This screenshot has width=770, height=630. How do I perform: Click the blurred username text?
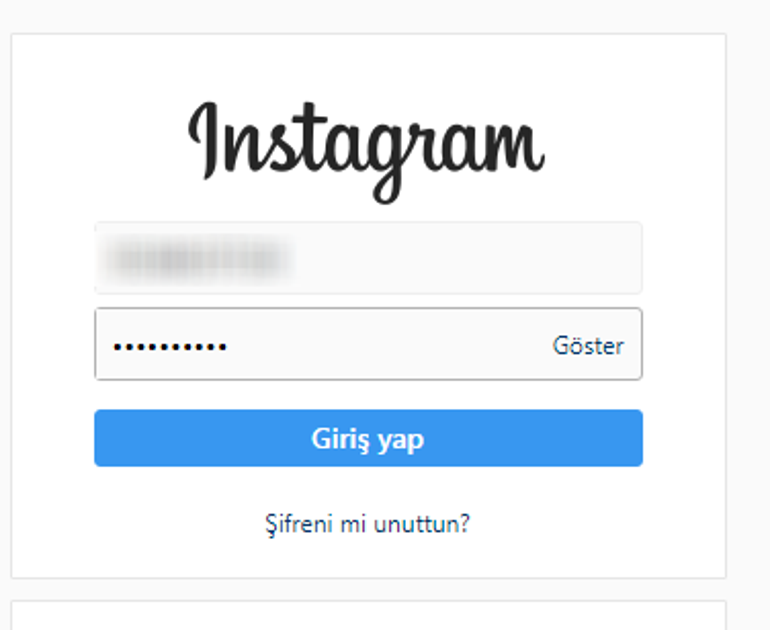point(200,258)
